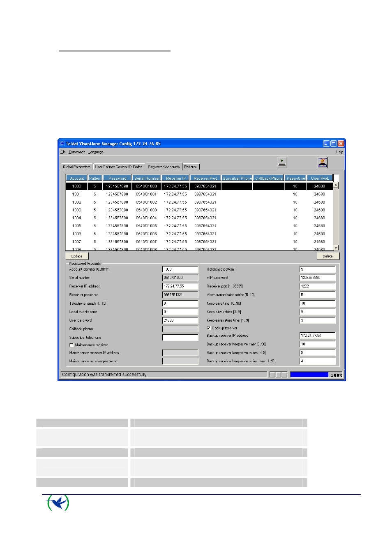Click the Receiver IP address input field
This screenshot has height=556, width=392.
(x=180, y=286)
